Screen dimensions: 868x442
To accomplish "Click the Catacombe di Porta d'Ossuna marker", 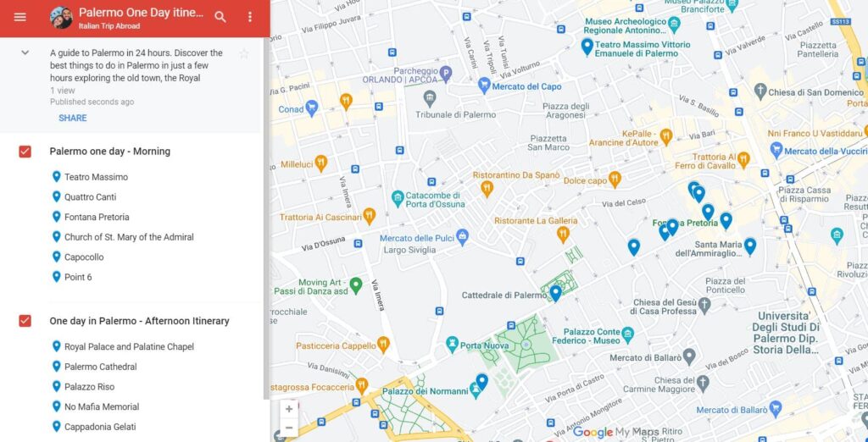I will pos(397,199).
